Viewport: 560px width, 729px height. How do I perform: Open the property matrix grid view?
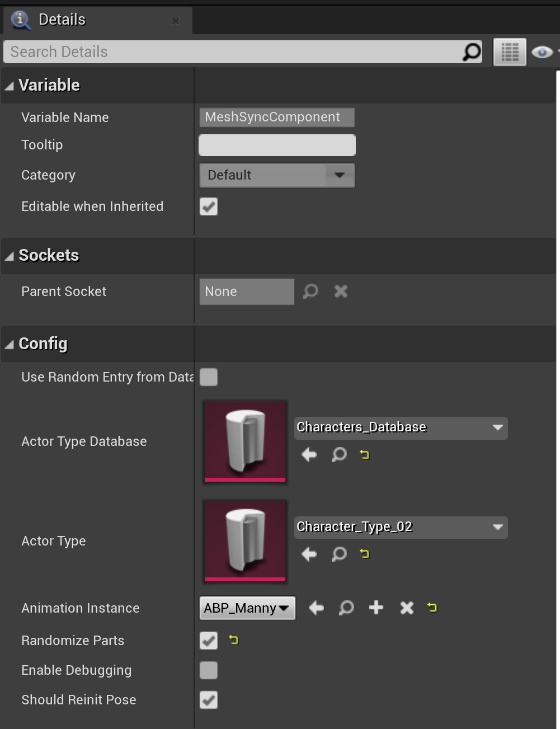click(510, 52)
